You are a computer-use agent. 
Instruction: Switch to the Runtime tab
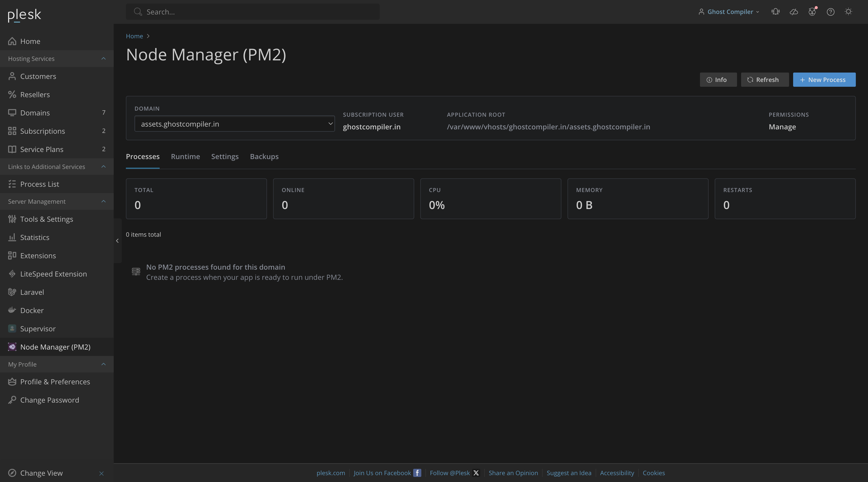pyautogui.click(x=185, y=157)
